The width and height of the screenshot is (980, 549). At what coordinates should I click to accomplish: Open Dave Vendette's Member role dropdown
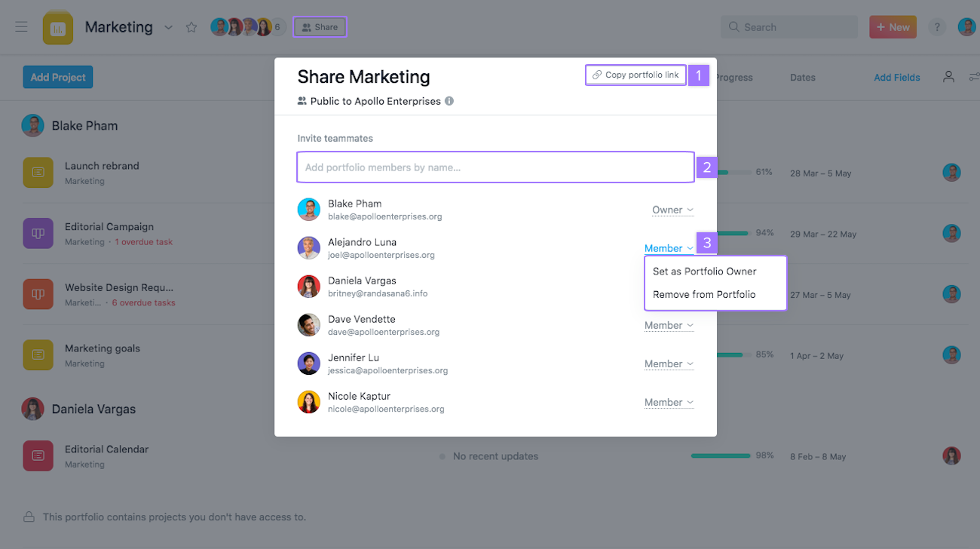point(669,325)
